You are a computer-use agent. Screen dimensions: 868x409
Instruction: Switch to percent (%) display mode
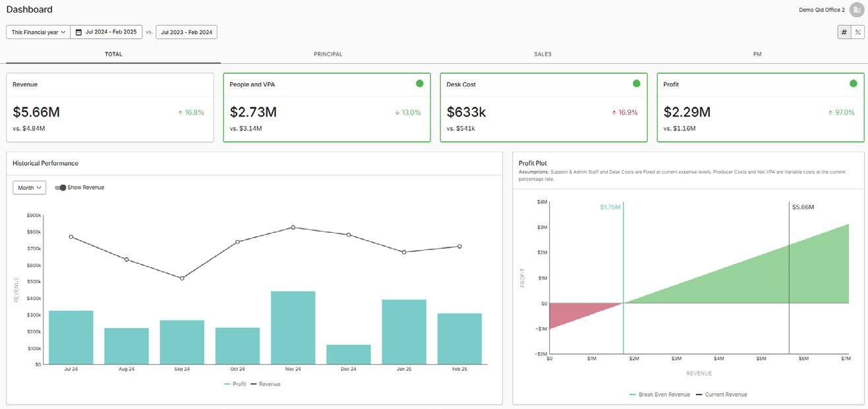[857, 32]
